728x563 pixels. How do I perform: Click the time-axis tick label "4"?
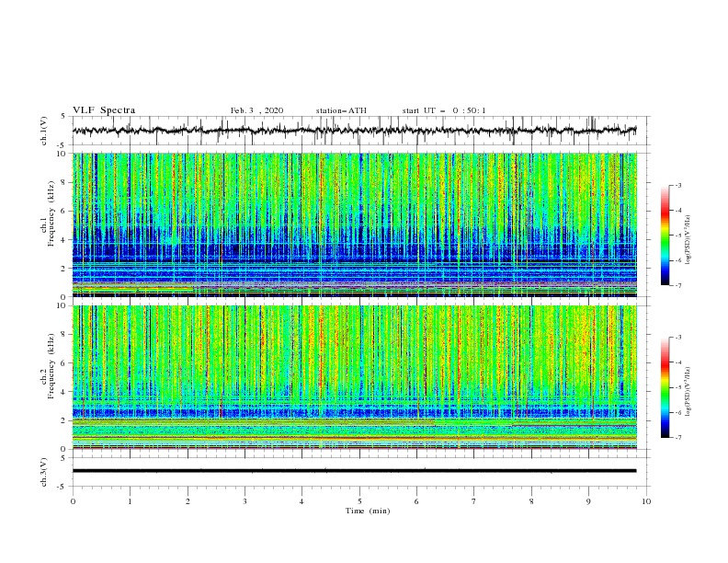(x=301, y=501)
